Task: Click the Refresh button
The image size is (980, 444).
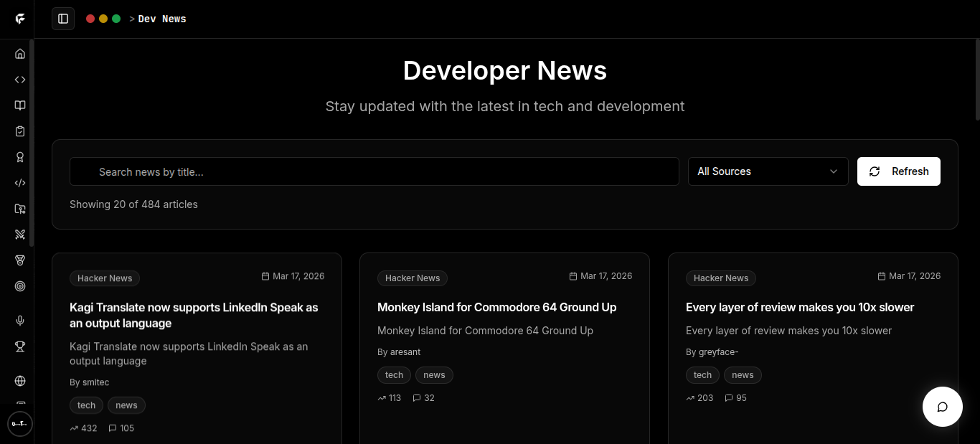Action: 899,171
